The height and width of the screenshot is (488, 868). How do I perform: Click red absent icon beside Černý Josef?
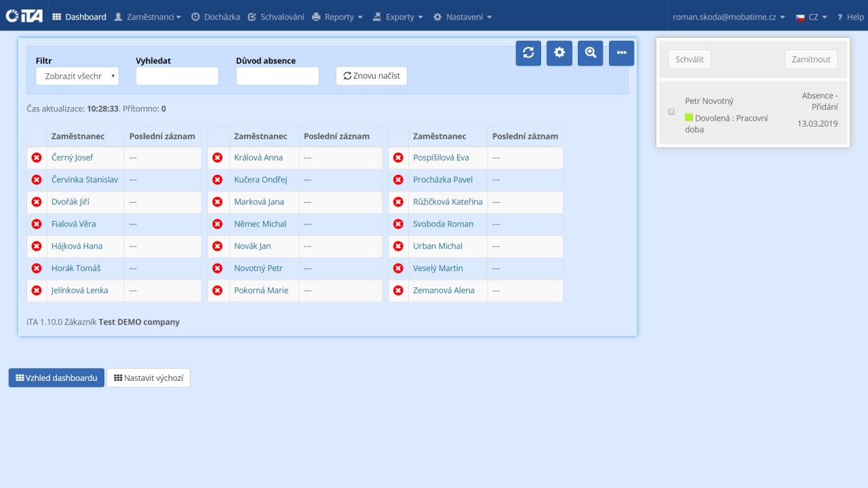pyautogui.click(x=37, y=158)
